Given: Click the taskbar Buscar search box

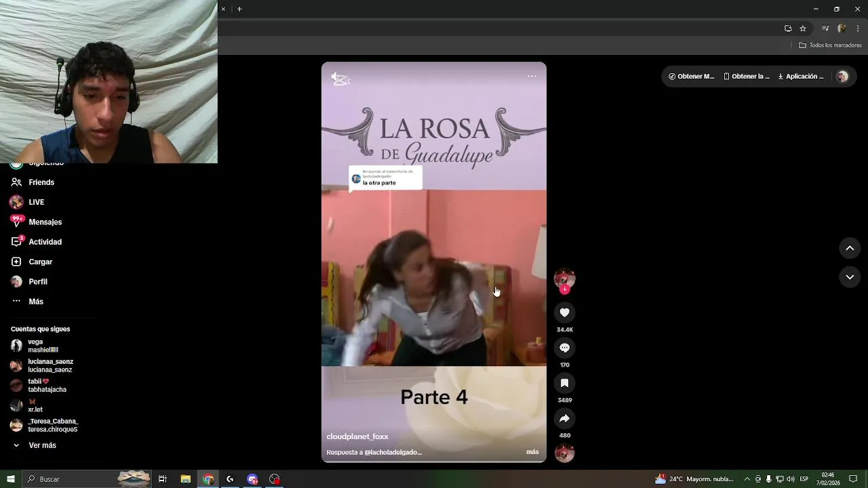Looking at the screenshot, I should (x=87, y=479).
